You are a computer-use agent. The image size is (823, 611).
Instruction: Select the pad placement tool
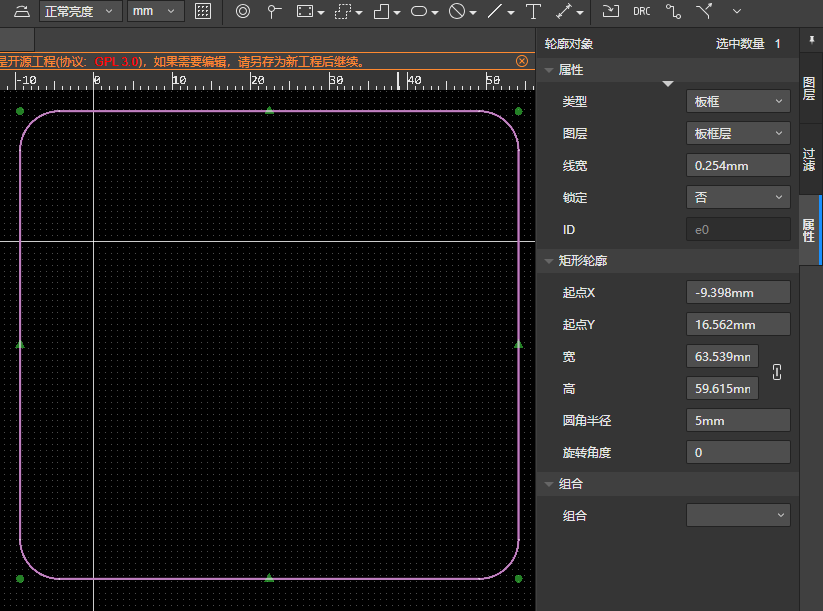point(242,11)
